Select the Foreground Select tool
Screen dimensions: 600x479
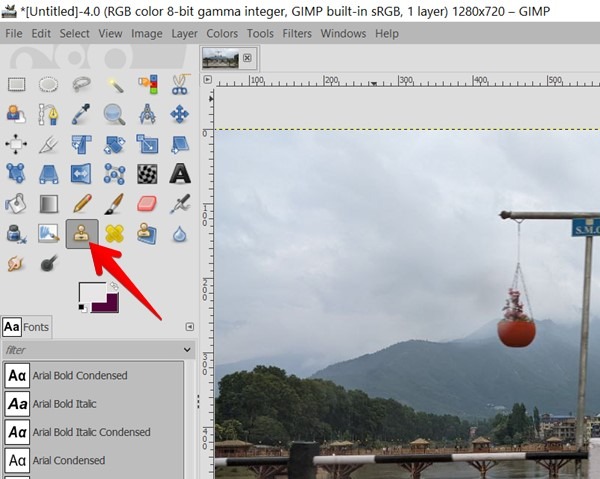click(x=16, y=114)
